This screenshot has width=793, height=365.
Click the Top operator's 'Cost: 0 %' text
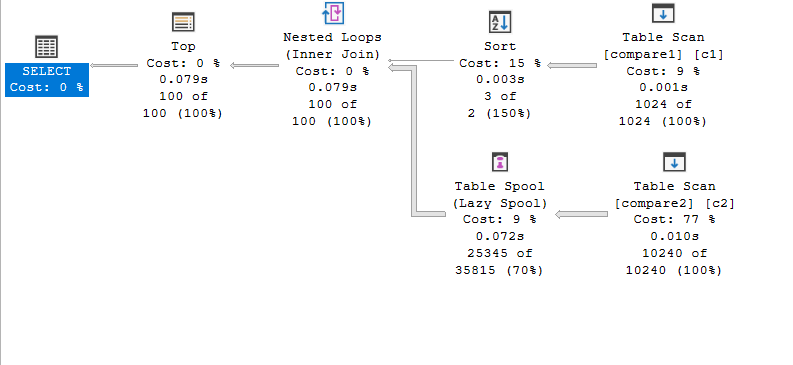(183, 63)
